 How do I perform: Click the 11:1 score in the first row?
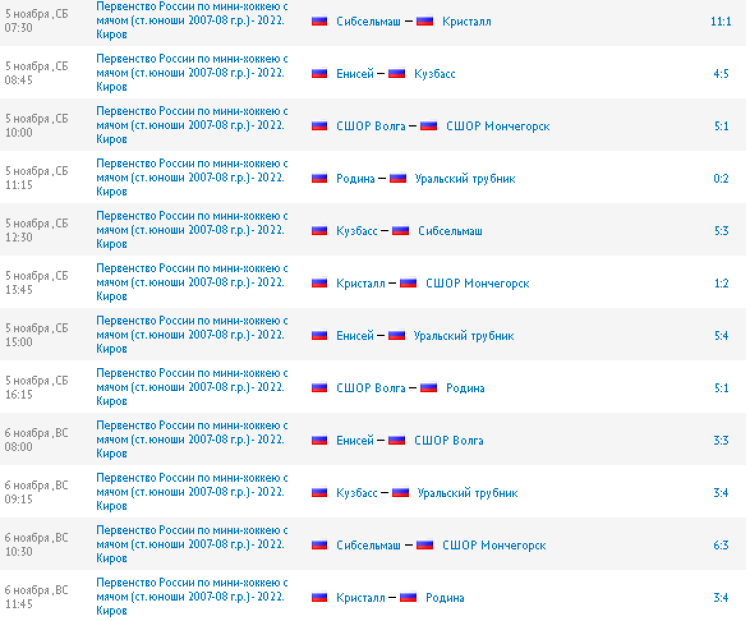tap(721, 21)
